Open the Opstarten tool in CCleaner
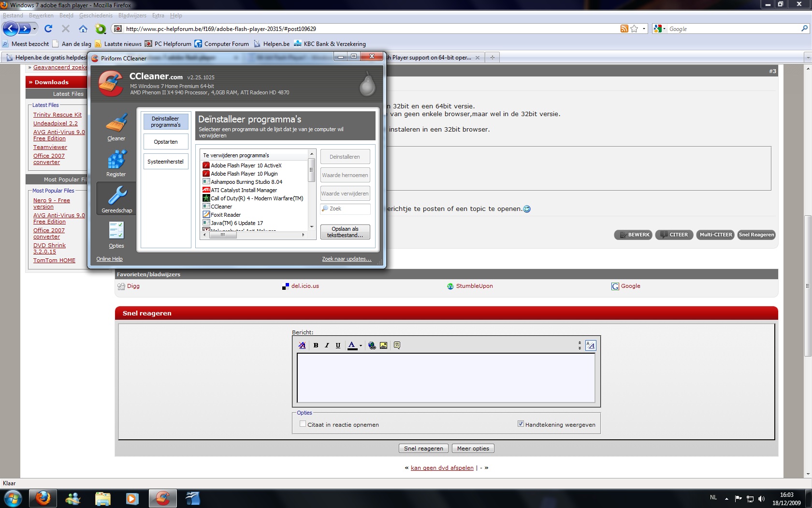The height and width of the screenshot is (508, 812). coord(166,142)
